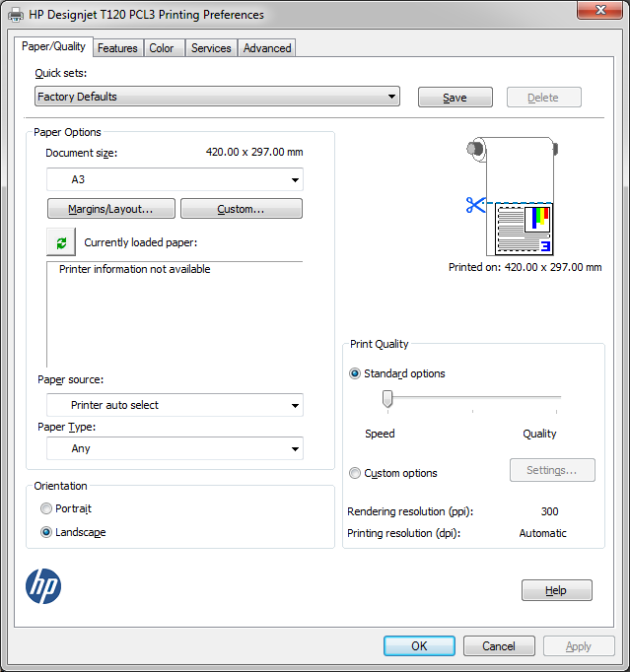Switch to the Features tab
Image resolution: width=630 pixels, height=672 pixels.
117,48
